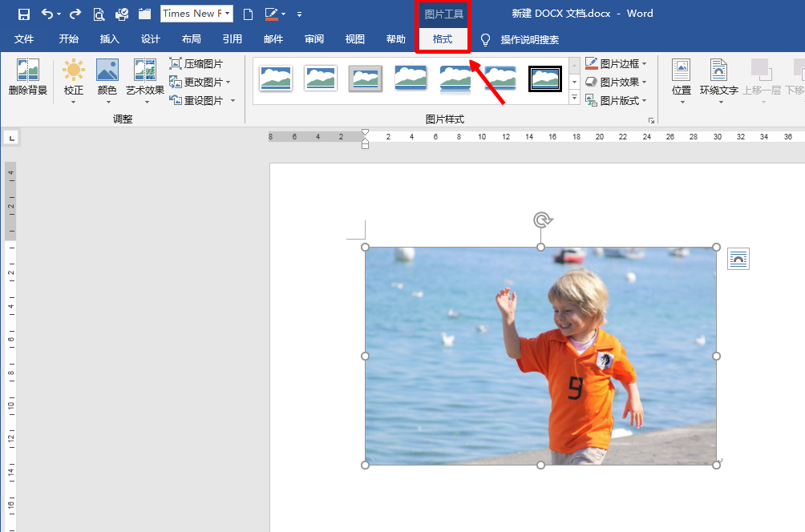This screenshot has width=805, height=532.
Task: Open Picture Styles dialog launcher
Action: click(651, 120)
